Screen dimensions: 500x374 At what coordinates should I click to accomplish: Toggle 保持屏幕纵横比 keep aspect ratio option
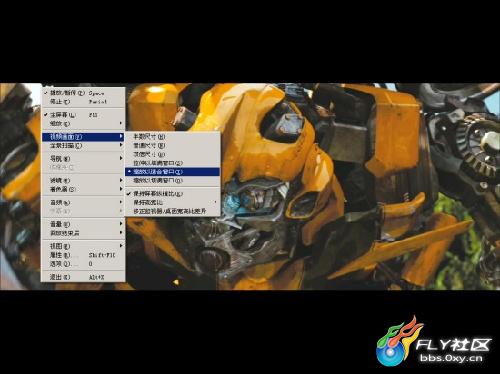click(172, 193)
